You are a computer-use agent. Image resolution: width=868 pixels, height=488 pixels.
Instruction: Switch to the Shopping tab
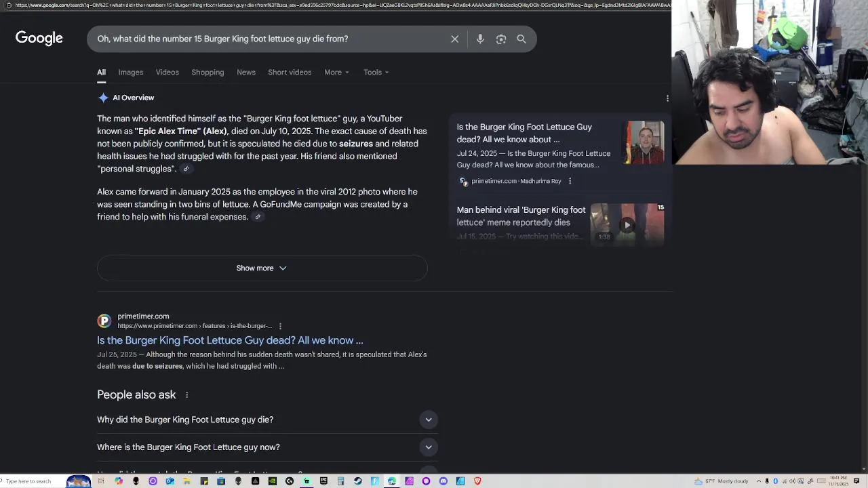point(208,73)
